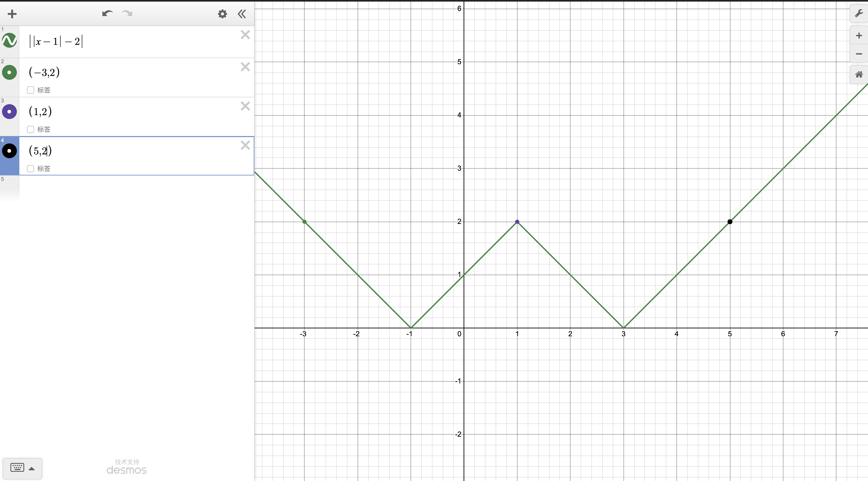Open the desmos link at bottom
Viewport: 868px width, 481px height.
tap(126, 470)
